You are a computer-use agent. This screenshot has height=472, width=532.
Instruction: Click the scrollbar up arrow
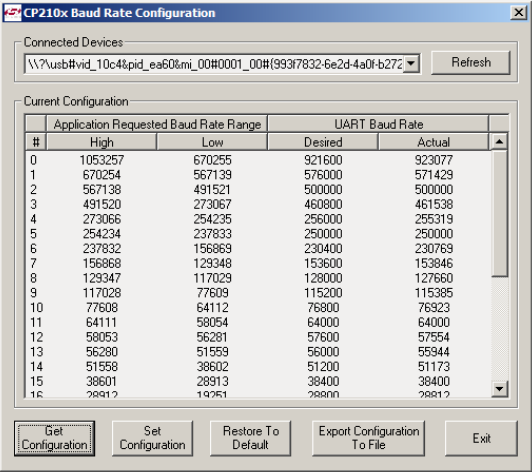499,141
